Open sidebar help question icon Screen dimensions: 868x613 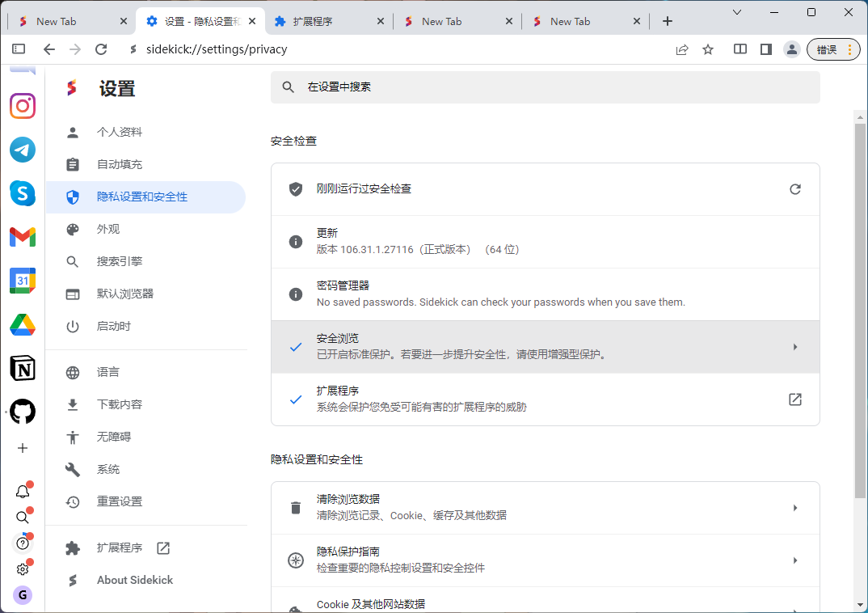point(23,543)
